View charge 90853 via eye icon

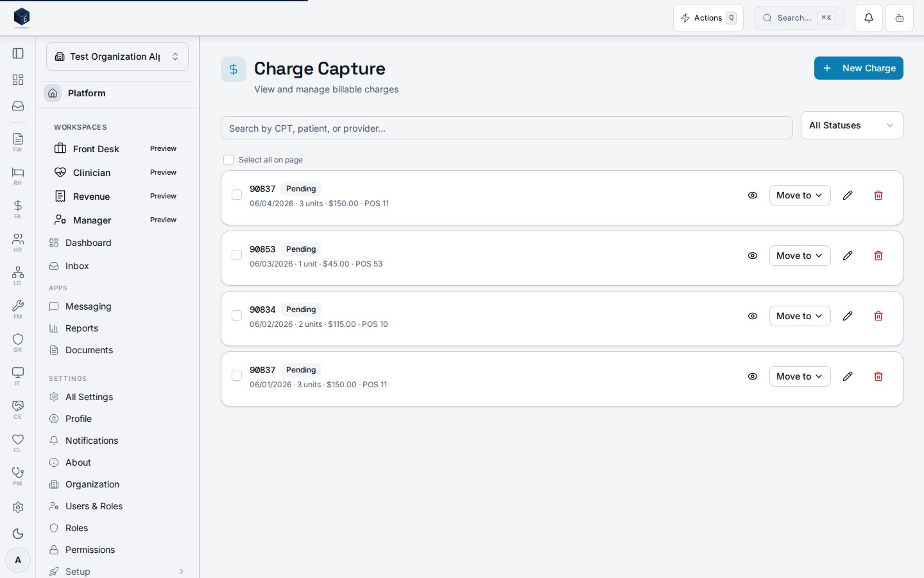point(753,256)
